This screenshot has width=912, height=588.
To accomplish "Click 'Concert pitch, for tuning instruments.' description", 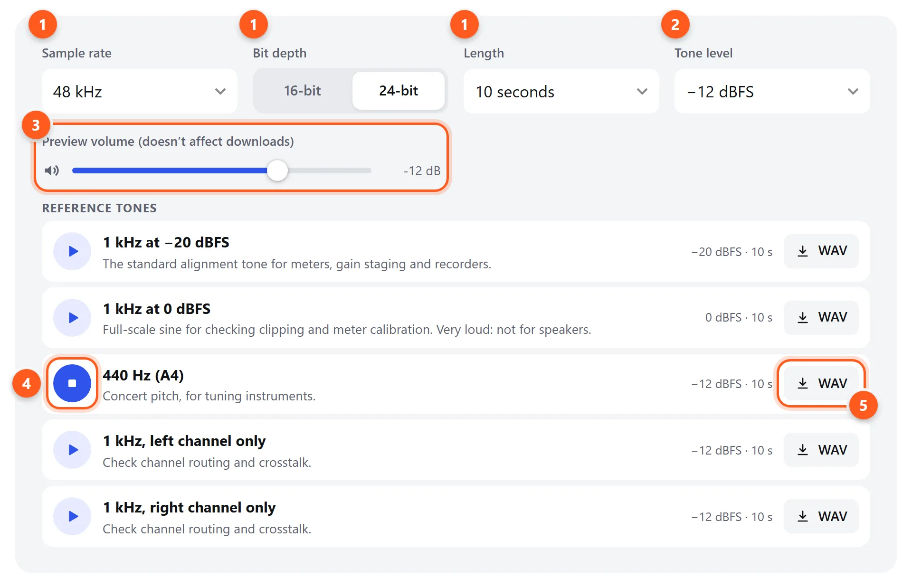I will point(209,396).
